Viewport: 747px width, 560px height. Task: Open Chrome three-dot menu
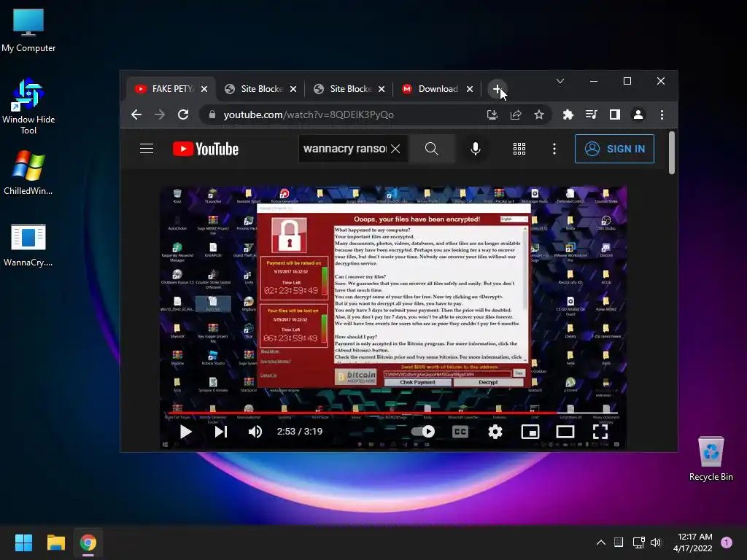(x=662, y=114)
